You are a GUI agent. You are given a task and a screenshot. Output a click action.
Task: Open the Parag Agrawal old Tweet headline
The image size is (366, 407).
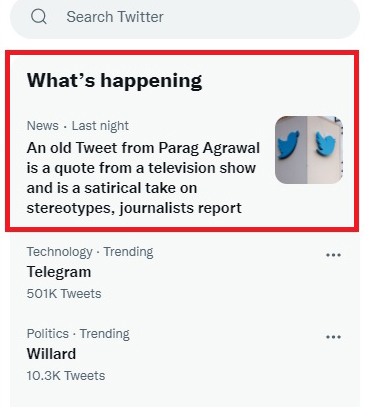(143, 178)
